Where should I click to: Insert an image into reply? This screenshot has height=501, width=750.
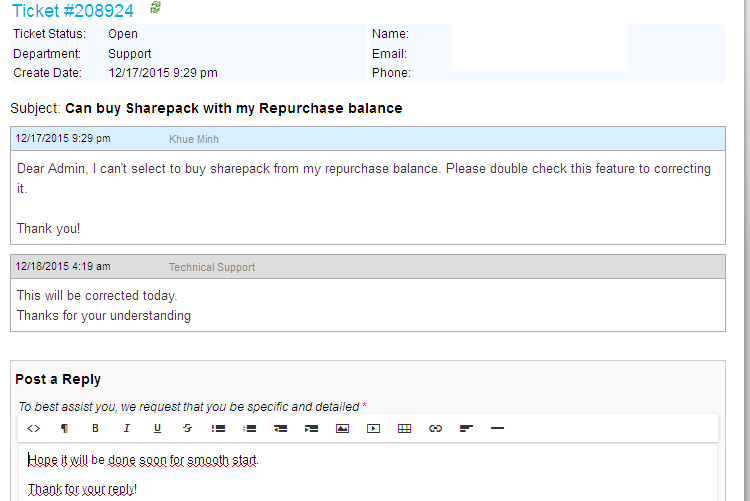[342, 428]
